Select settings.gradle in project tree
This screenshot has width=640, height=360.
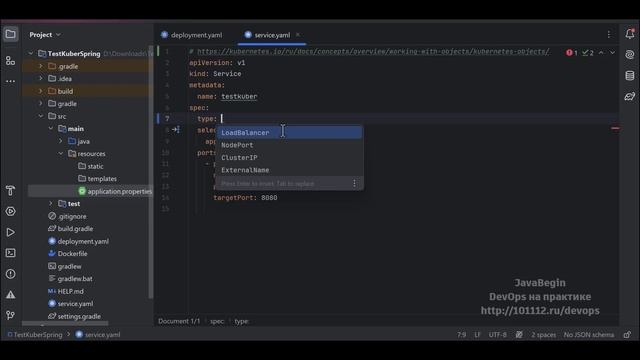point(74,316)
